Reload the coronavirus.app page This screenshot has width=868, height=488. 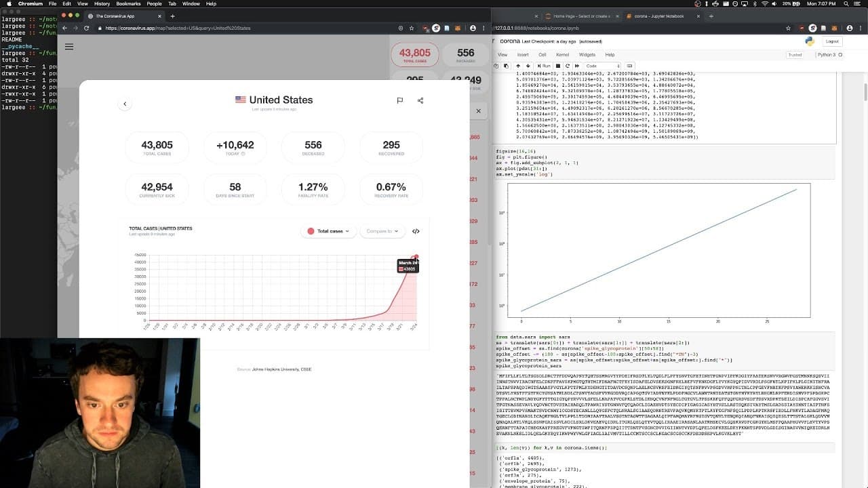pyautogui.click(x=86, y=28)
